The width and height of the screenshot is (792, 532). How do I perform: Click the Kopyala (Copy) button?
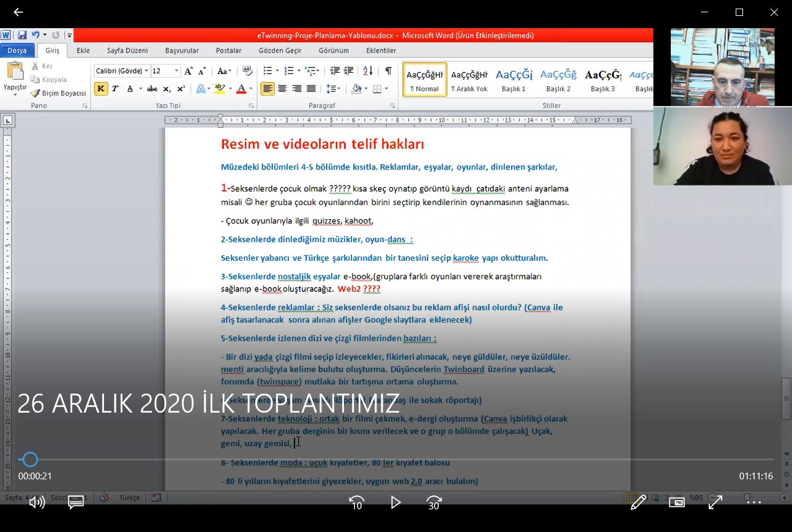[48, 80]
